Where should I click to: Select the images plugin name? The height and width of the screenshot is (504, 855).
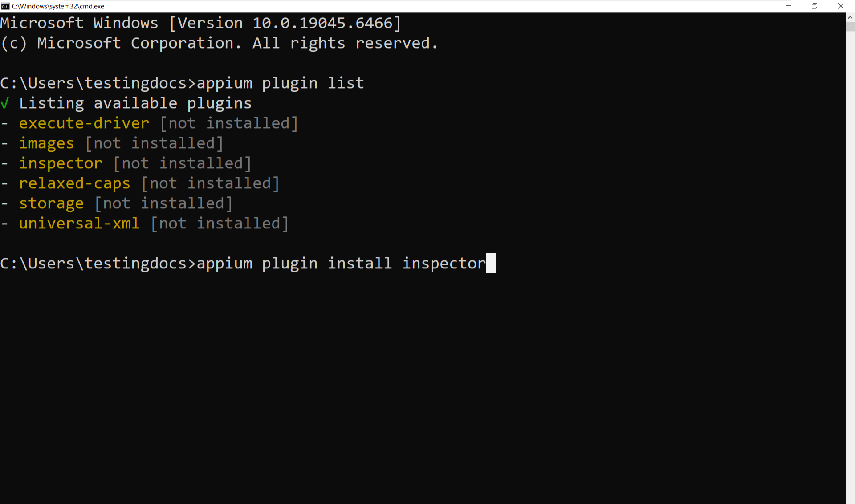tap(46, 143)
